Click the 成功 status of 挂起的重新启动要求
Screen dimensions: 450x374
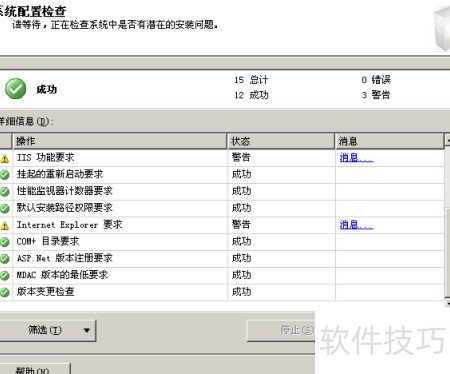tap(241, 174)
